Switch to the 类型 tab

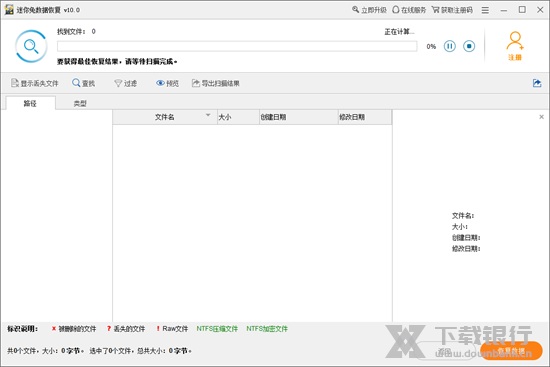click(x=80, y=103)
